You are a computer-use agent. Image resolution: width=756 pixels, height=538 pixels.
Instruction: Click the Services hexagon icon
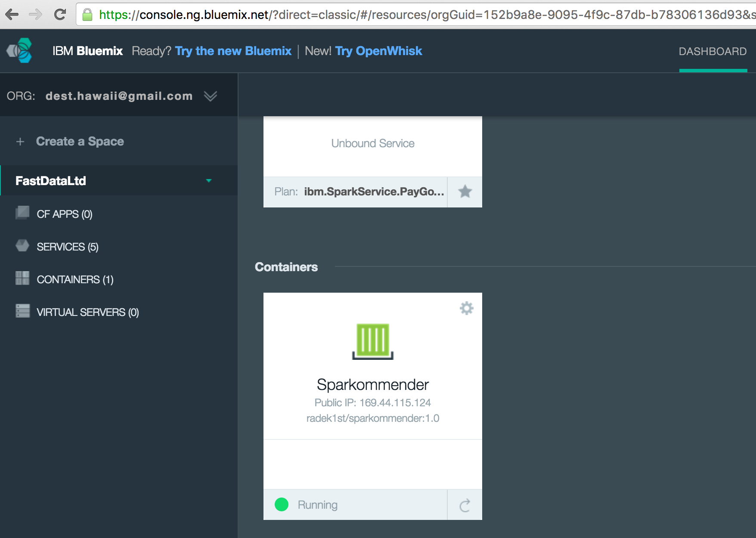(22, 246)
